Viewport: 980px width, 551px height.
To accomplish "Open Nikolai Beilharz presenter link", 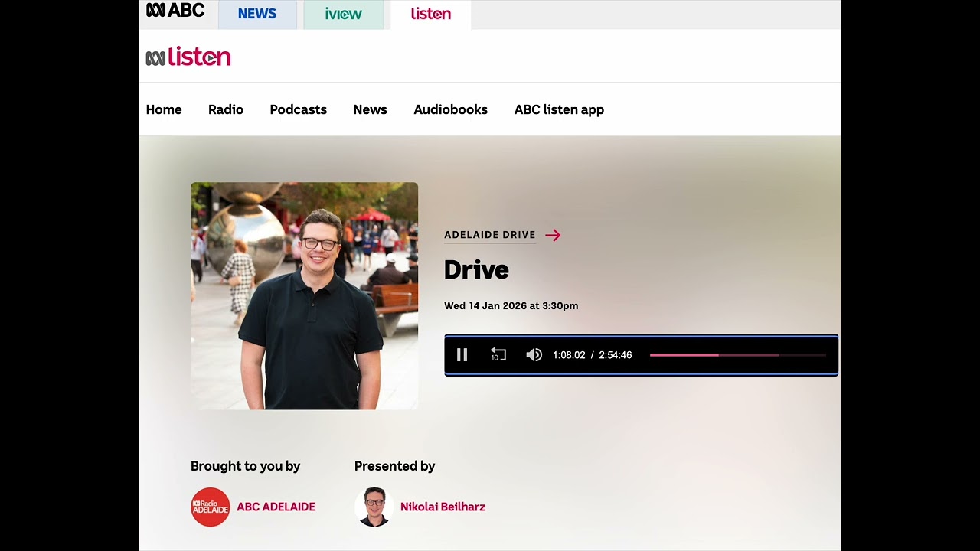I will point(443,507).
